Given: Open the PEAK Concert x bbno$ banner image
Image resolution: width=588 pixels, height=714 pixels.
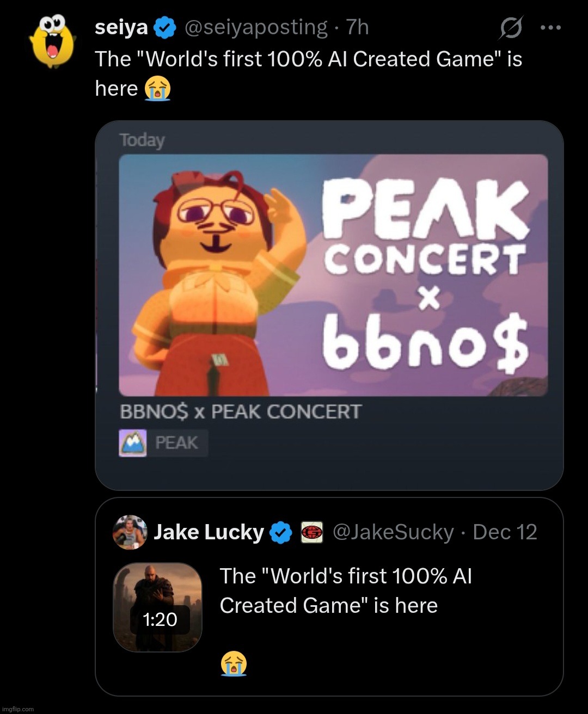Looking at the screenshot, I should coord(333,275).
